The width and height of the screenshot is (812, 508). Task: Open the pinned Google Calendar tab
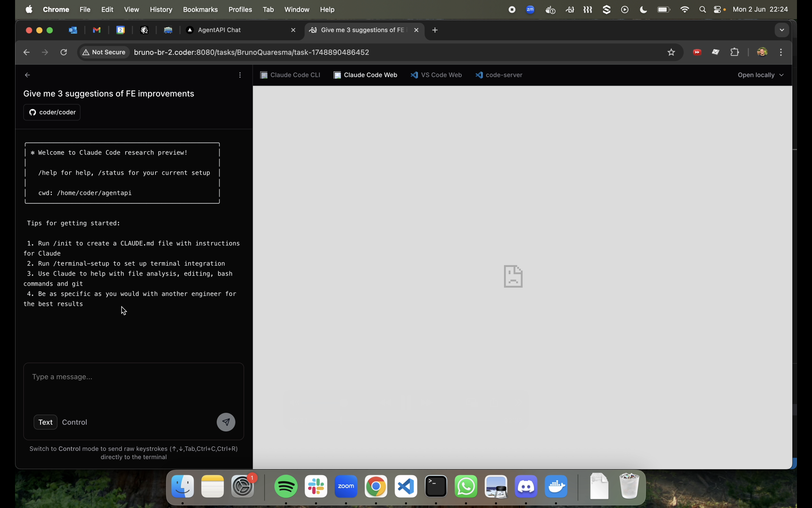click(121, 30)
